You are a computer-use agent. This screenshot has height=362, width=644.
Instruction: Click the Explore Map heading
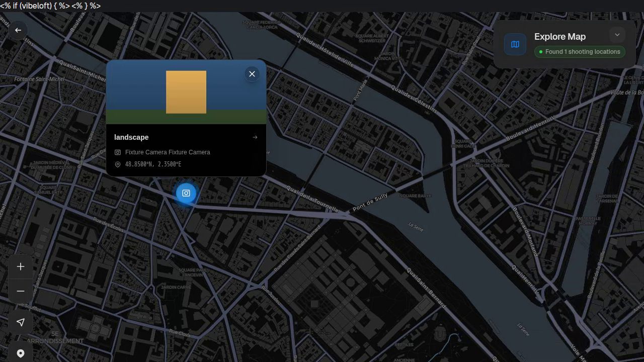(560, 37)
